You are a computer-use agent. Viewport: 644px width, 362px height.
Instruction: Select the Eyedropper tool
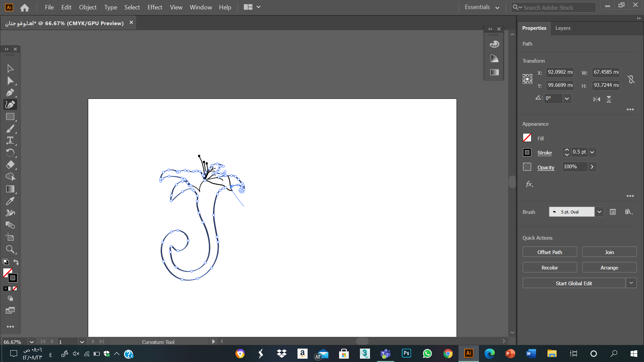[x=10, y=201]
